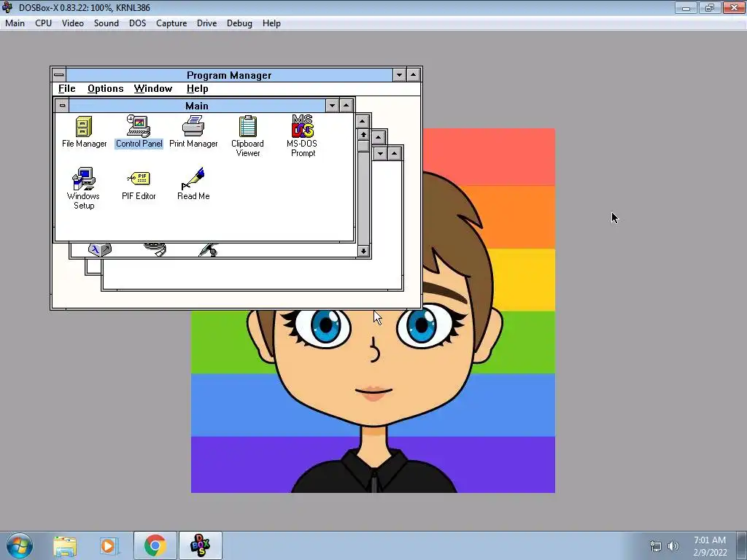Open DOSBox-X Debug menu
Screen dimensions: 747x560
(239, 23)
